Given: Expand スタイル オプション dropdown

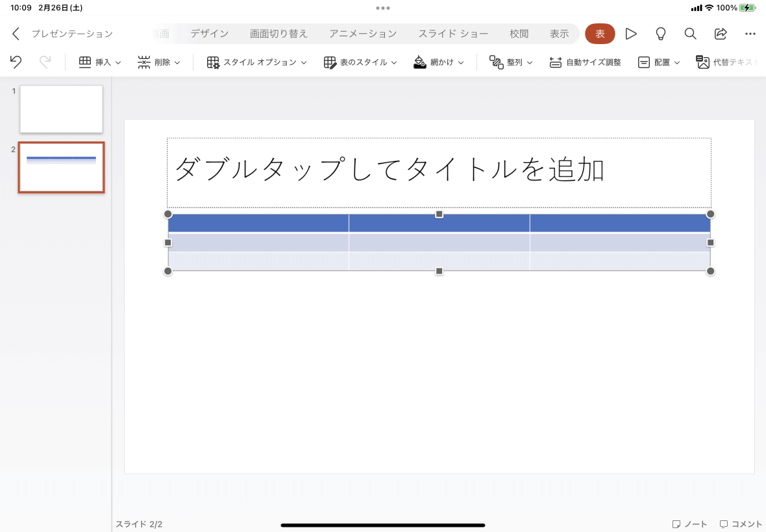Looking at the screenshot, I should pyautogui.click(x=256, y=62).
